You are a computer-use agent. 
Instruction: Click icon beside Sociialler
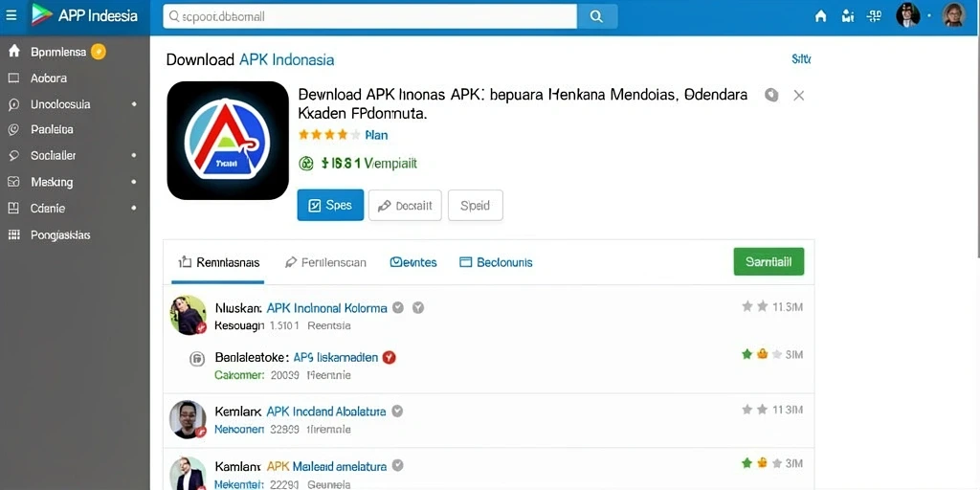click(x=13, y=156)
